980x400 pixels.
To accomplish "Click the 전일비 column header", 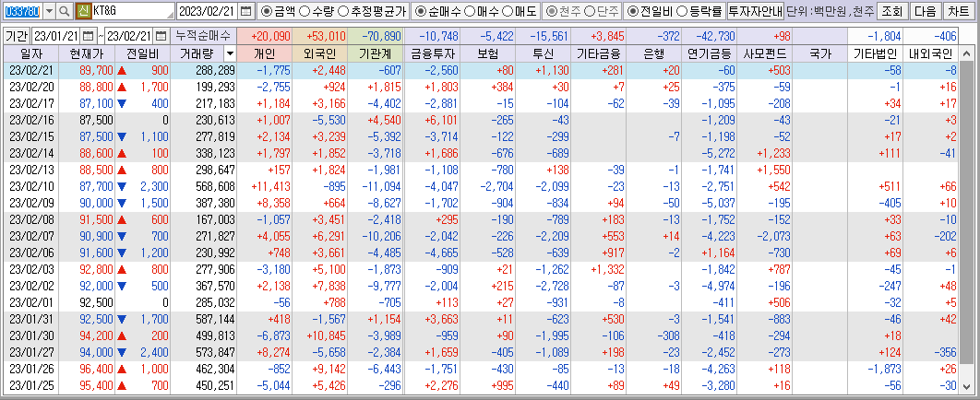I will coord(142,54).
